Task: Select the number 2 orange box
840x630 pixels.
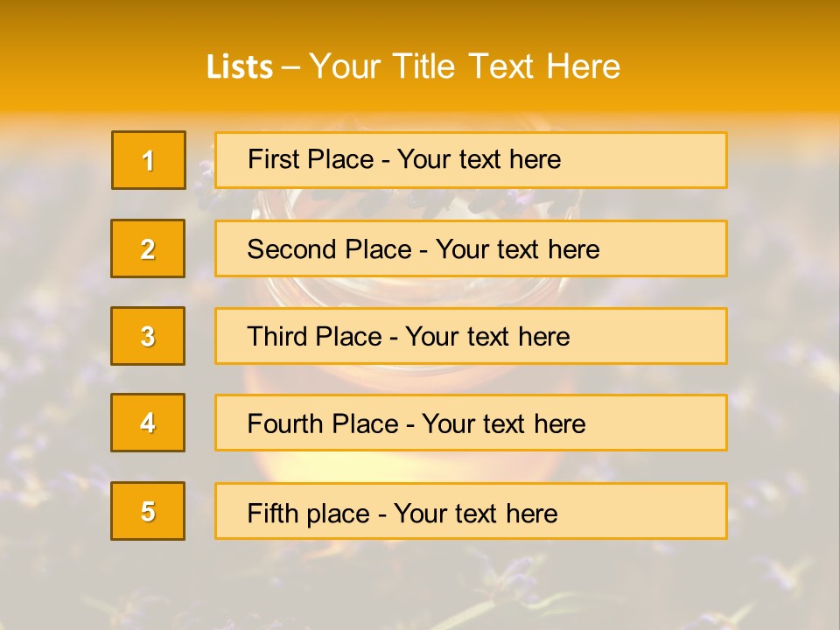Action: 148,248
